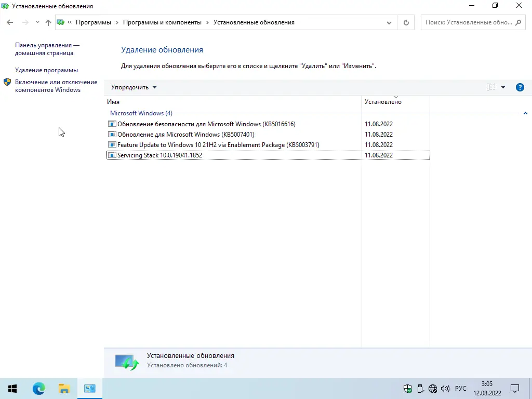Click install date of KB5016616
The height and width of the screenshot is (399, 532).
[379, 124]
